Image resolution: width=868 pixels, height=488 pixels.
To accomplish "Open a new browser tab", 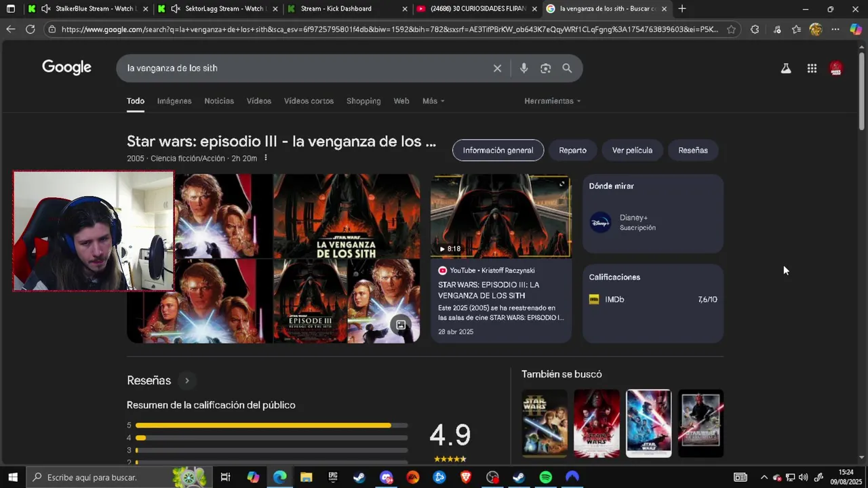I will 682,9.
